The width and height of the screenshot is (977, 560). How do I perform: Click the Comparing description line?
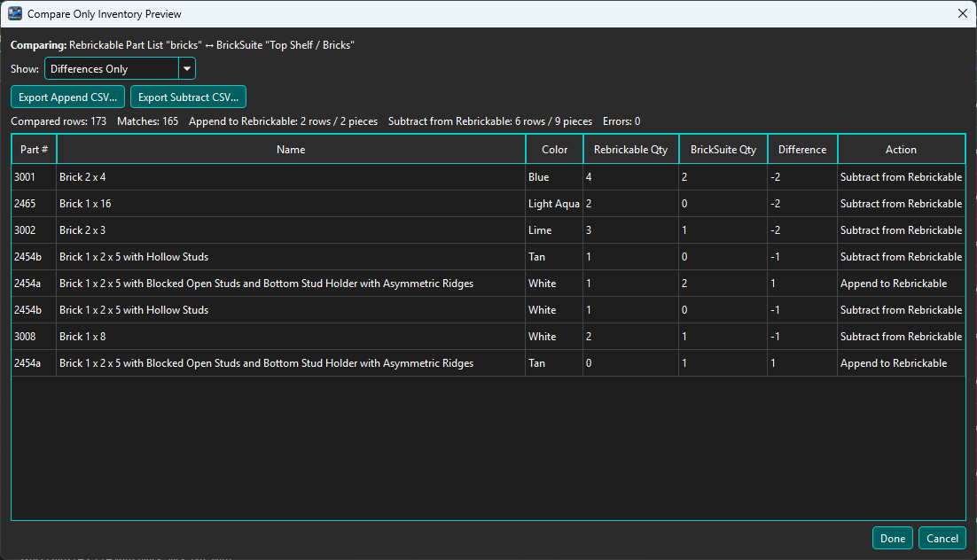(x=183, y=45)
